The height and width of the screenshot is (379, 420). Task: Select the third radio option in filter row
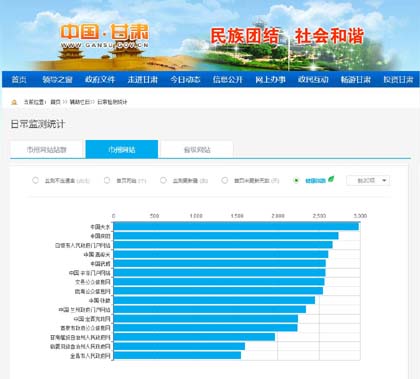(163, 180)
